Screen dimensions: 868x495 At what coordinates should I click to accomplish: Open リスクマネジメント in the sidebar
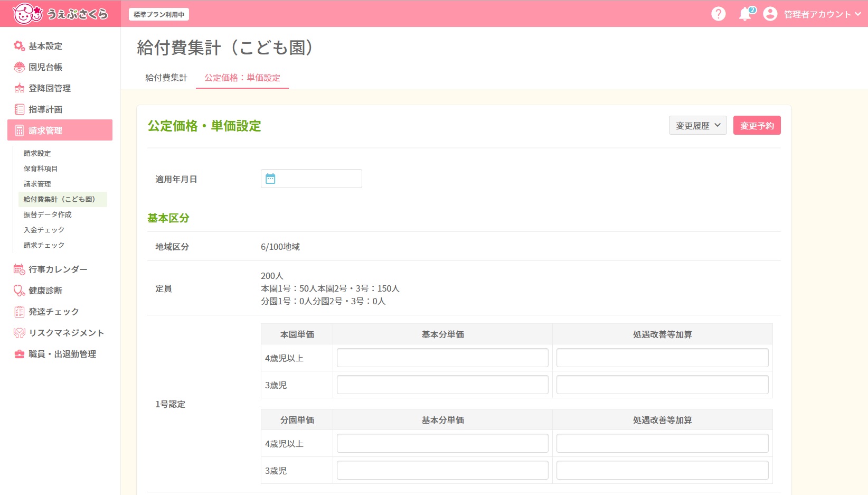click(x=60, y=333)
